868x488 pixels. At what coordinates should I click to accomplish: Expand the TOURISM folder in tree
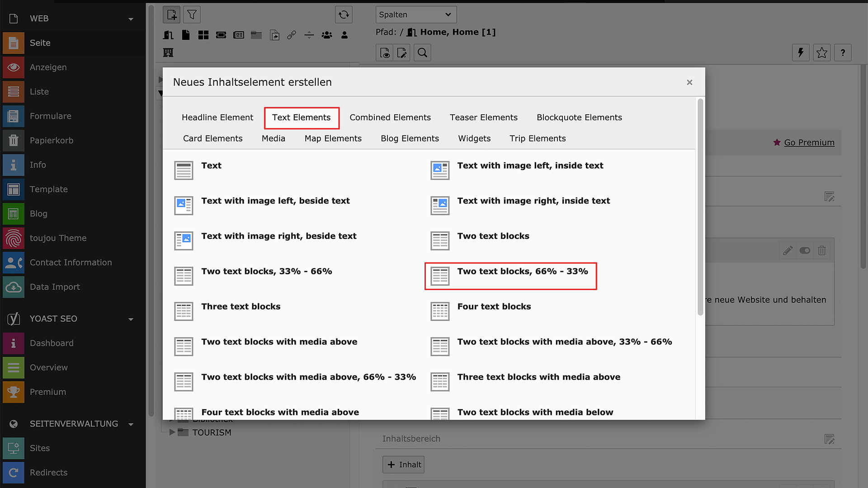click(x=172, y=432)
